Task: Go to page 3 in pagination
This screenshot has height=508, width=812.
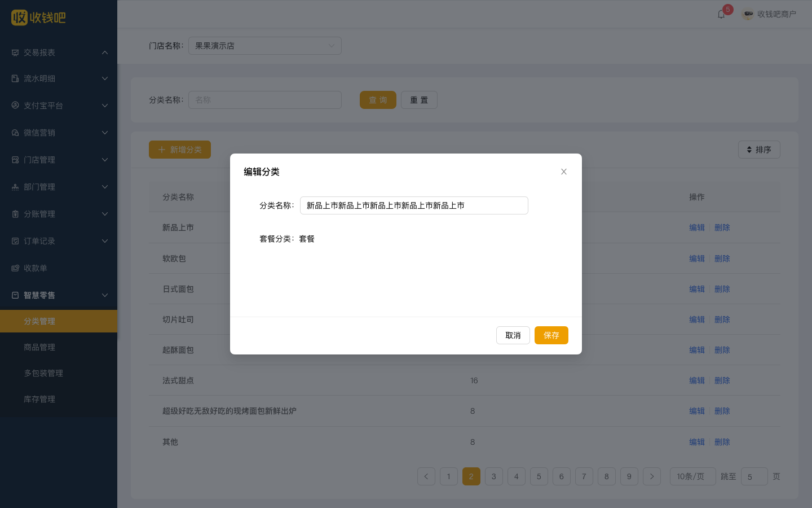Action: (x=494, y=476)
